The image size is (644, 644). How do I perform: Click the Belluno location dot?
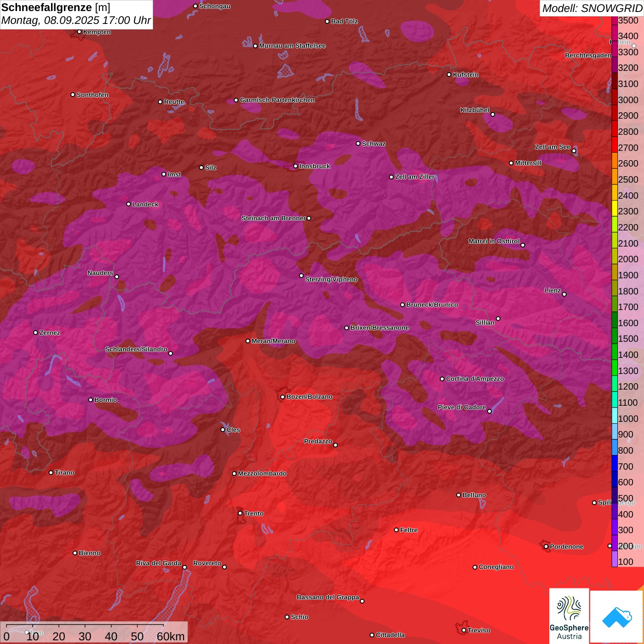click(x=459, y=495)
